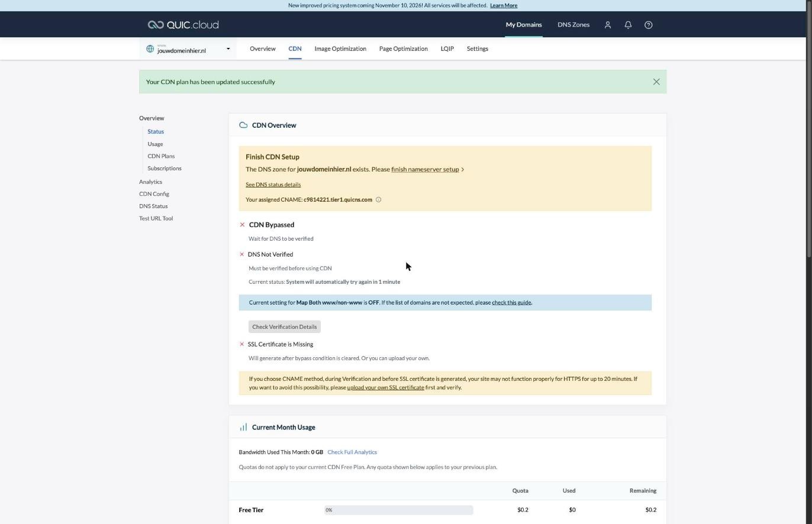
Task: Open Analytics in the sidebar
Action: (x=150, y=182)
